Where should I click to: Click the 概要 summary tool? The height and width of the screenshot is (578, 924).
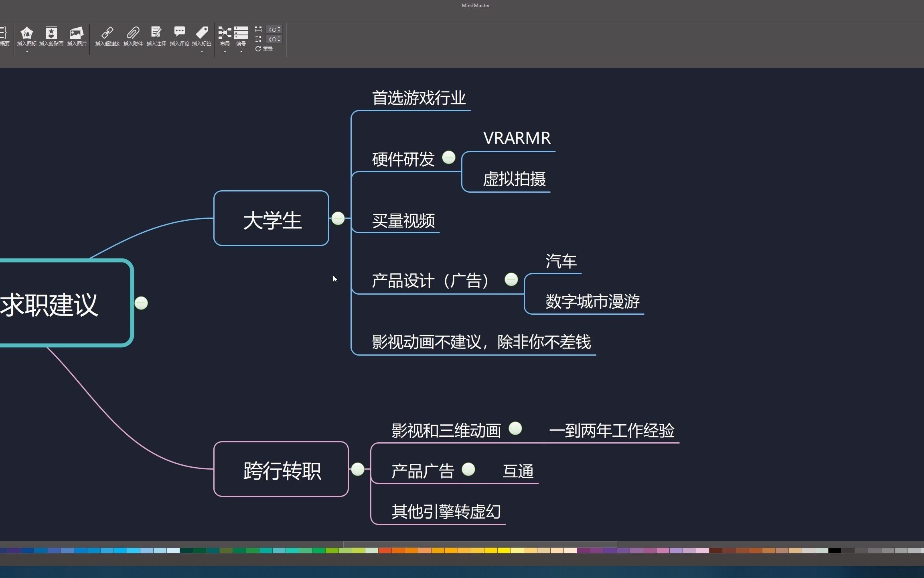coord(4,36)
